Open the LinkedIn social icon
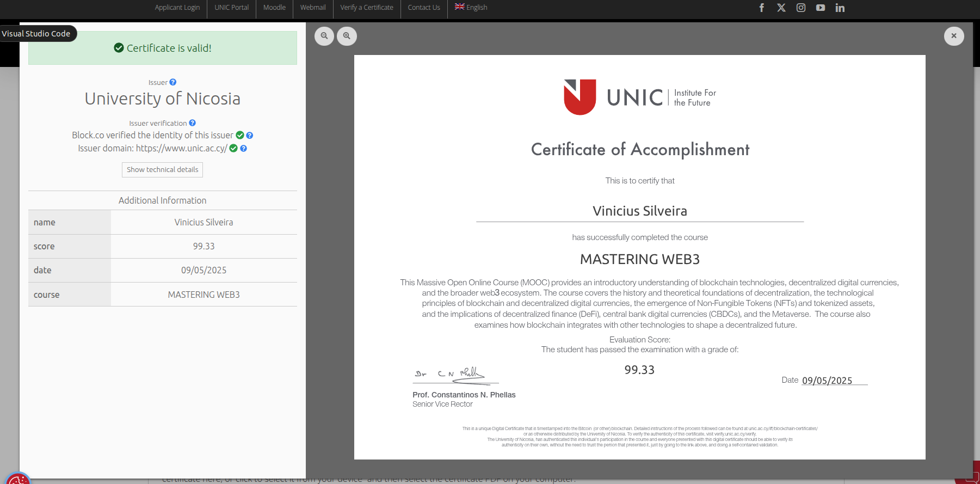Viewport: 980px width, 484px height. [840, 8]
